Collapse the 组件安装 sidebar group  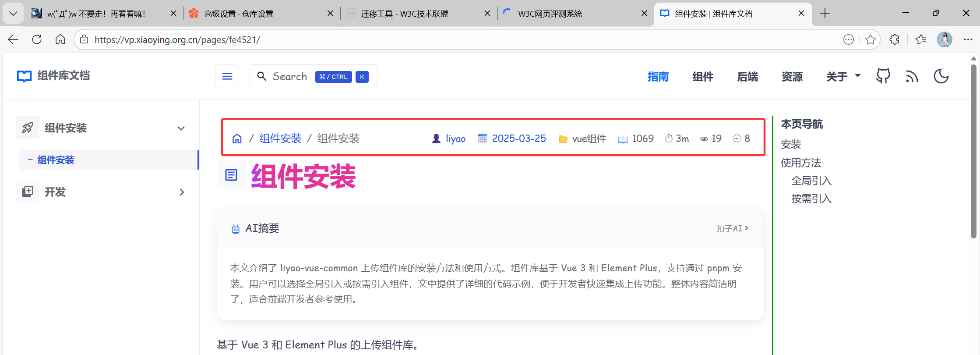point(181,128)
